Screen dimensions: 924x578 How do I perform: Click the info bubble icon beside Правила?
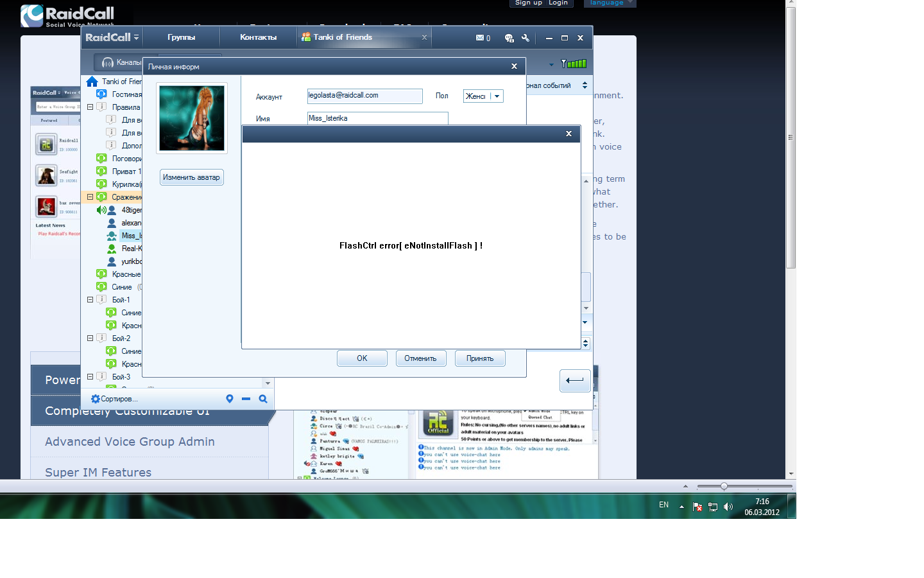click(101, 107)
